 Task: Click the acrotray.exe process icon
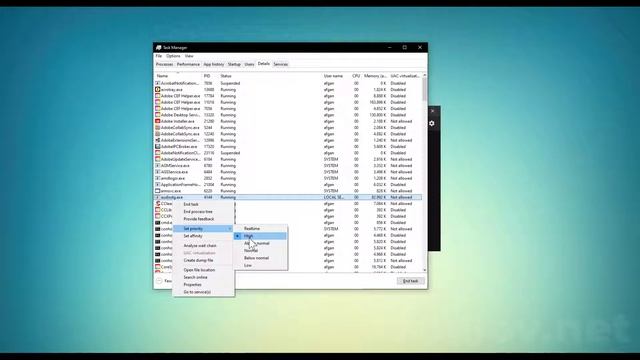coord(158,89)
